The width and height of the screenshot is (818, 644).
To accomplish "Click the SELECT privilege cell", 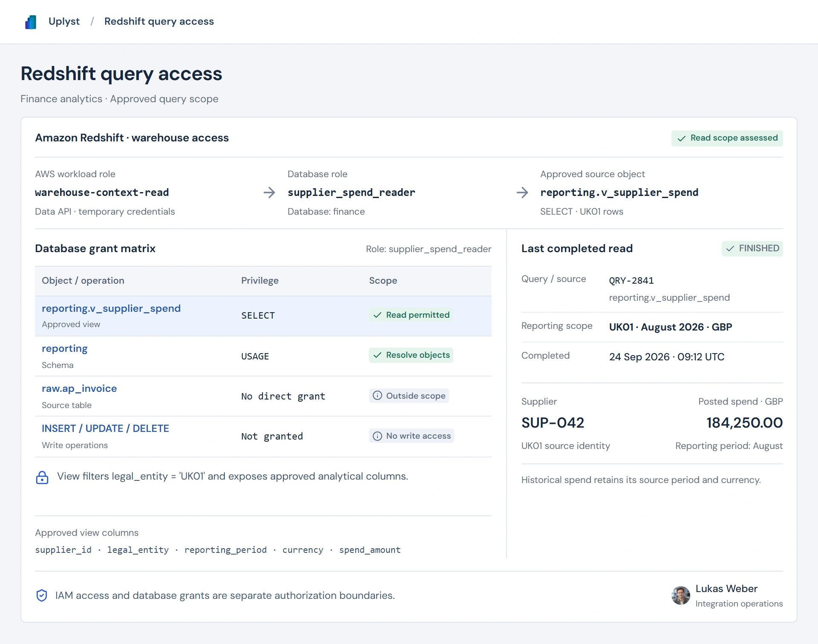I will (x=258, y=316).
